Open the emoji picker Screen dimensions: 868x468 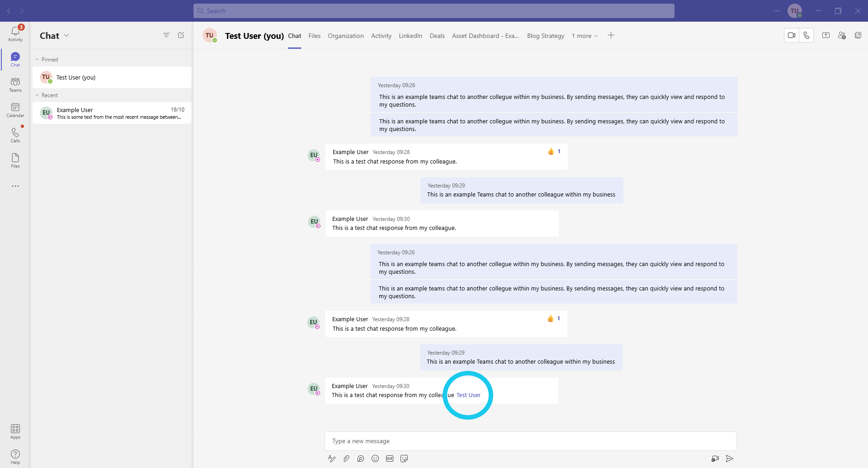[375, 459]
